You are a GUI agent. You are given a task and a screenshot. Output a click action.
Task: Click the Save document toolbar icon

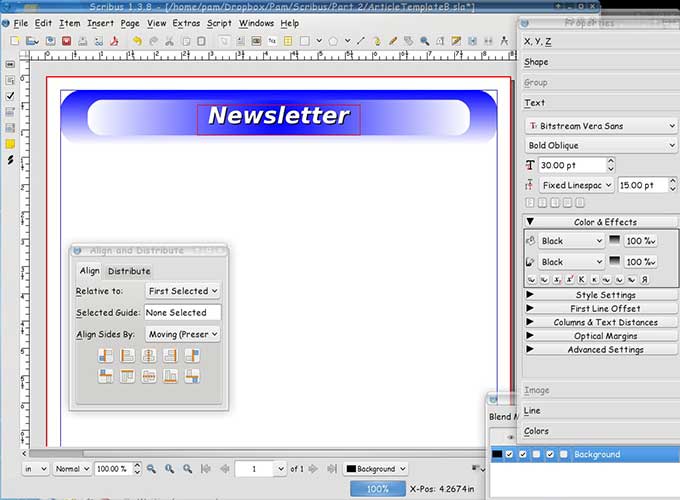(50, 41)
